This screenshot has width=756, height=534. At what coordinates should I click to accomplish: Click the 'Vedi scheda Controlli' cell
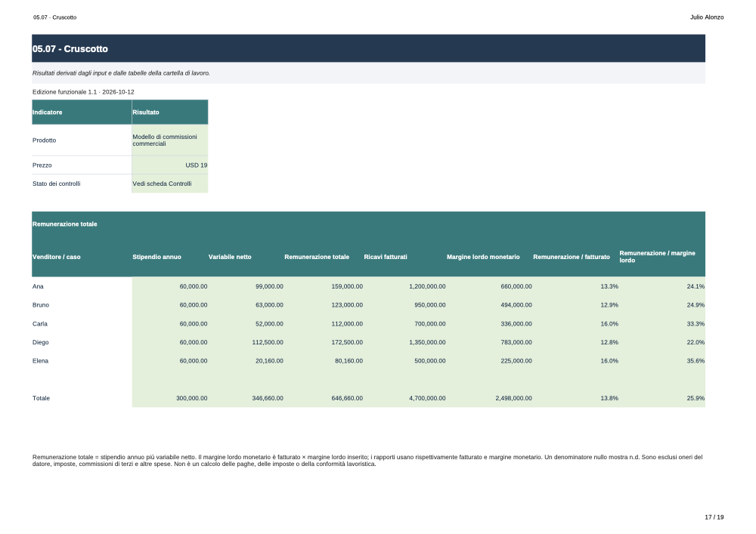[x=169, y=184]
